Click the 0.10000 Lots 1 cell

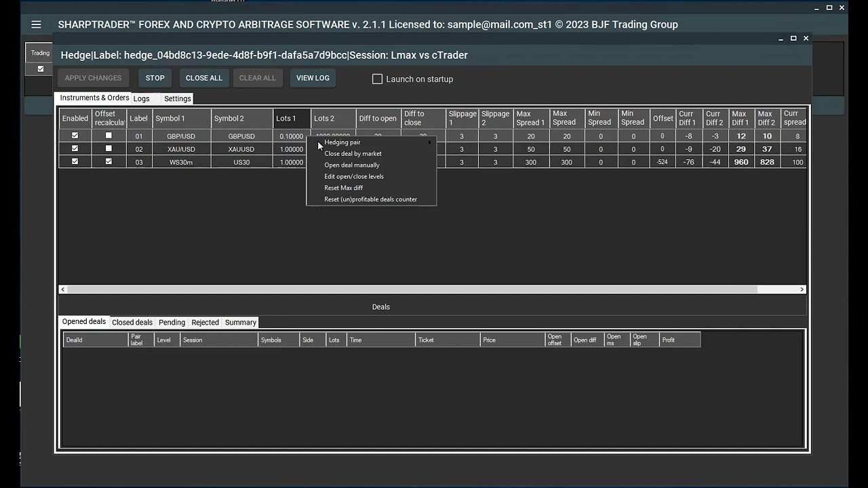coord(292,136)
